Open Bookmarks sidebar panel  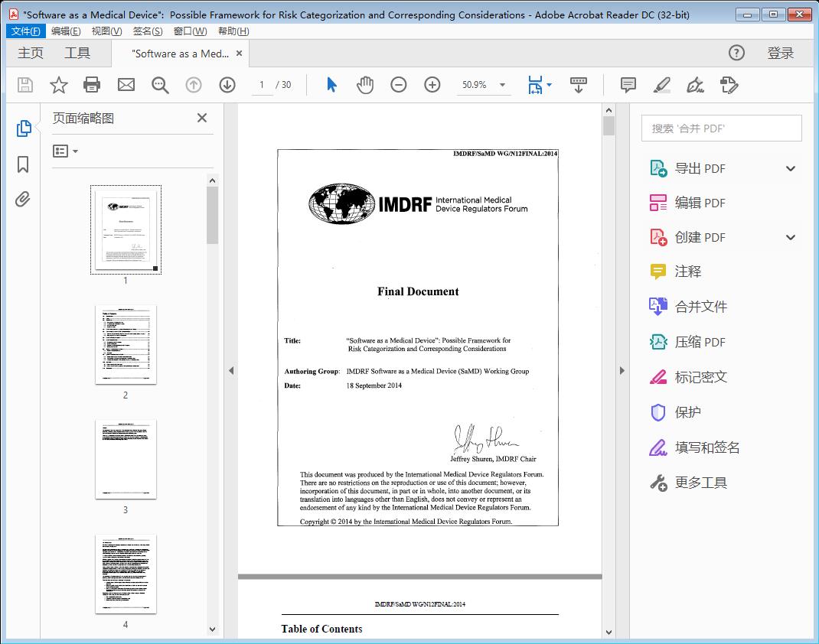pos(23,164)
